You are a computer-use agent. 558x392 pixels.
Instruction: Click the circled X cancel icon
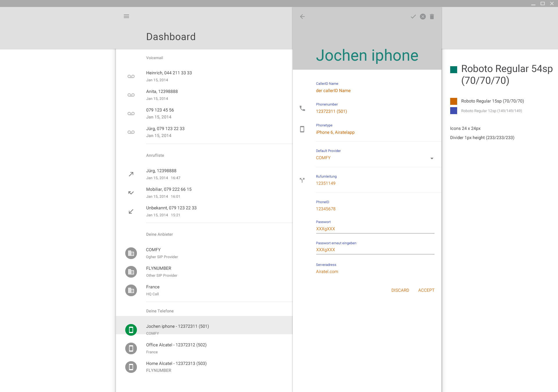click(423, 17)
